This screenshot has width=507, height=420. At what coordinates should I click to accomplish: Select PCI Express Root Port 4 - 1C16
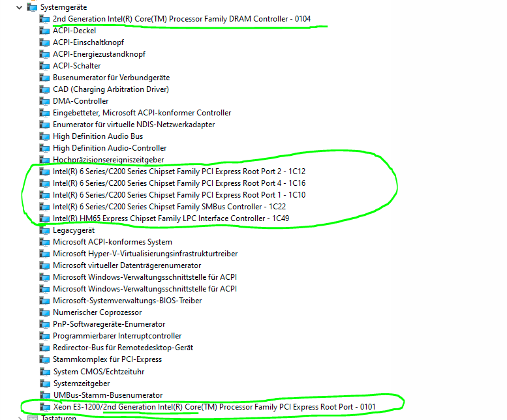point(179,183)
